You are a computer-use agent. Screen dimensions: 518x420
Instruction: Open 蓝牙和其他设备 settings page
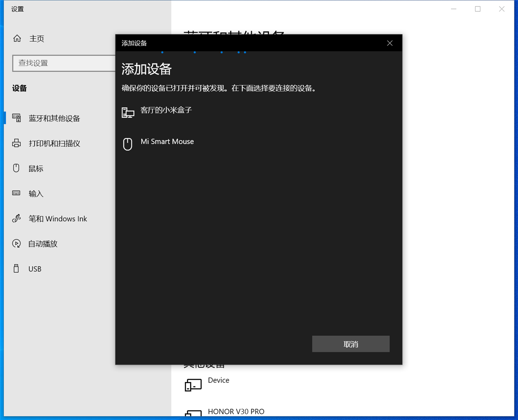point(54,119)
